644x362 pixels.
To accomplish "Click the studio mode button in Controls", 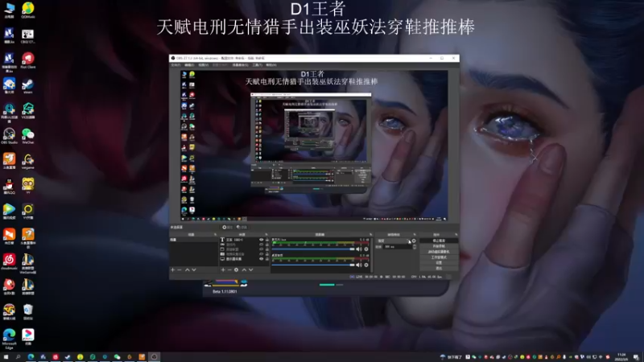I will tap(439, 257).
